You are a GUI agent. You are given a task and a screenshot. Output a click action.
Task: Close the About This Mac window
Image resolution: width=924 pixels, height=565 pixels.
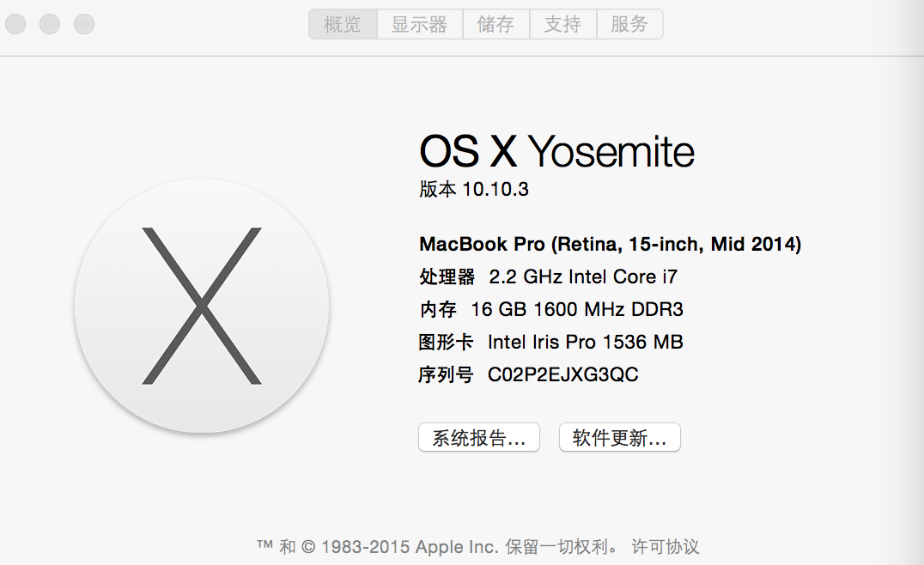15,24
